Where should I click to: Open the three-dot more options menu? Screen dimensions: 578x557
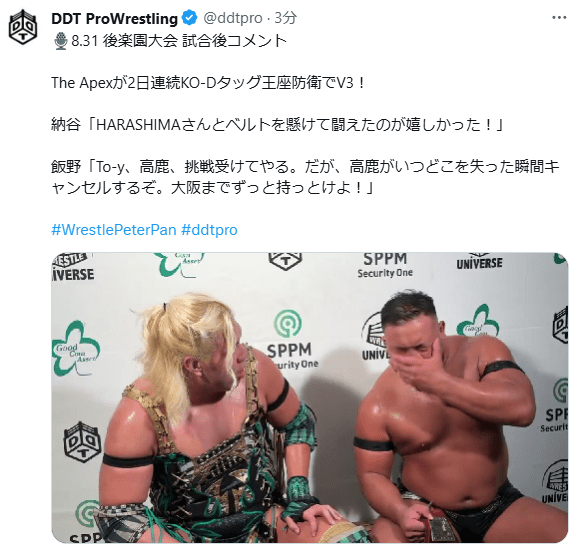pos(559,17)
